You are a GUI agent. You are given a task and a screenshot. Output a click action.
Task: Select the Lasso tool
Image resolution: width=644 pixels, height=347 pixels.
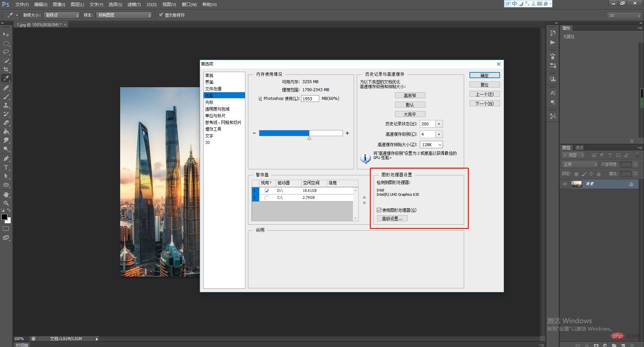click(x=6, y=52)
